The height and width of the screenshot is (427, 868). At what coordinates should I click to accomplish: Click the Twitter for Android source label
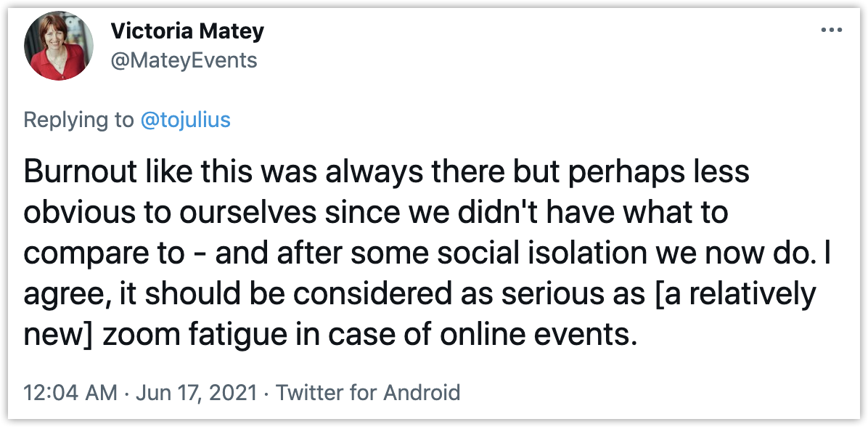(368, 393)
